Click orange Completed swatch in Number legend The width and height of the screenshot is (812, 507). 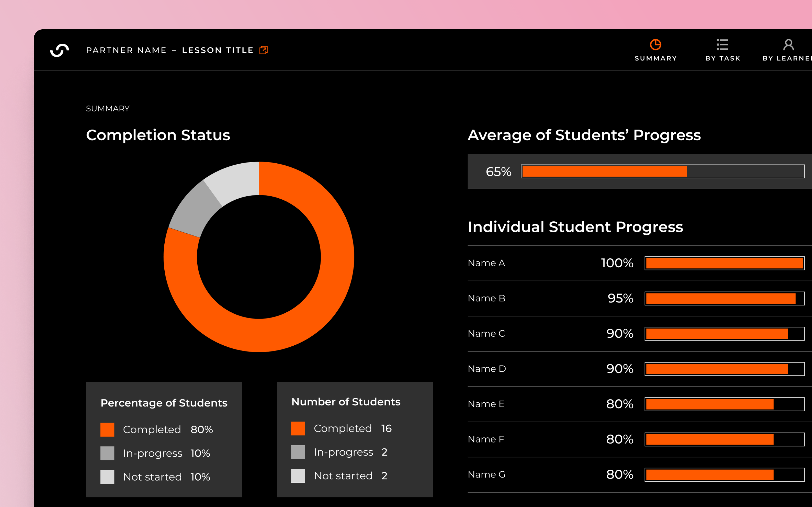(x=298, y=428)
